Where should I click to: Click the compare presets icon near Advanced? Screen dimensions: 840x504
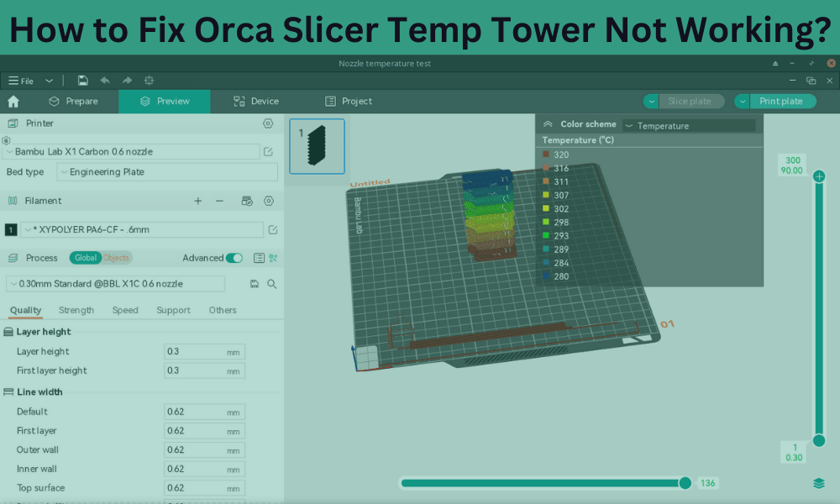(x=273, y=258)
